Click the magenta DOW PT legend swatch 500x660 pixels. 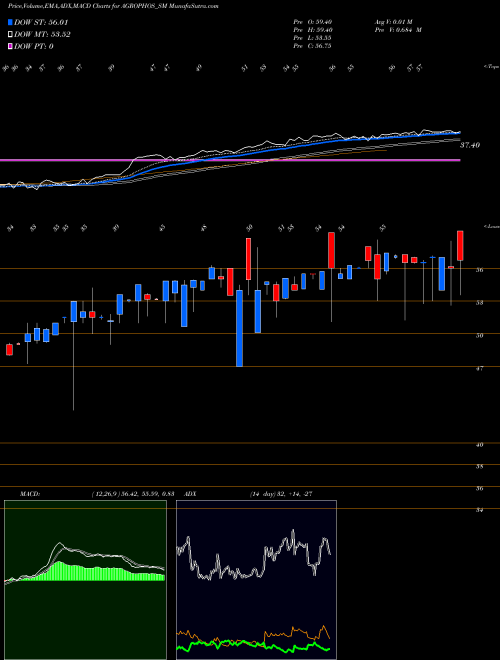coord(10,46)
